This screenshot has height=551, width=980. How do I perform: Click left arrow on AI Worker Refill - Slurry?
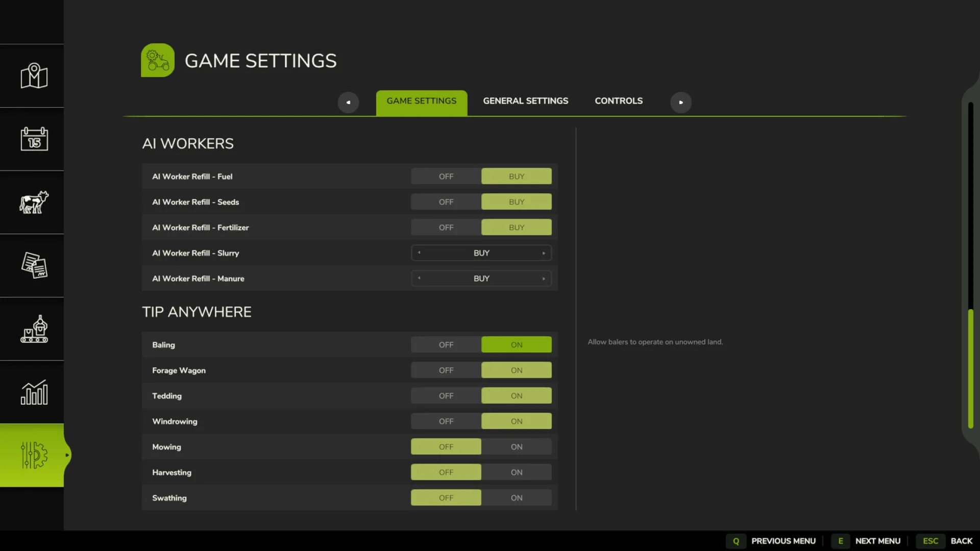coord(419,253)
